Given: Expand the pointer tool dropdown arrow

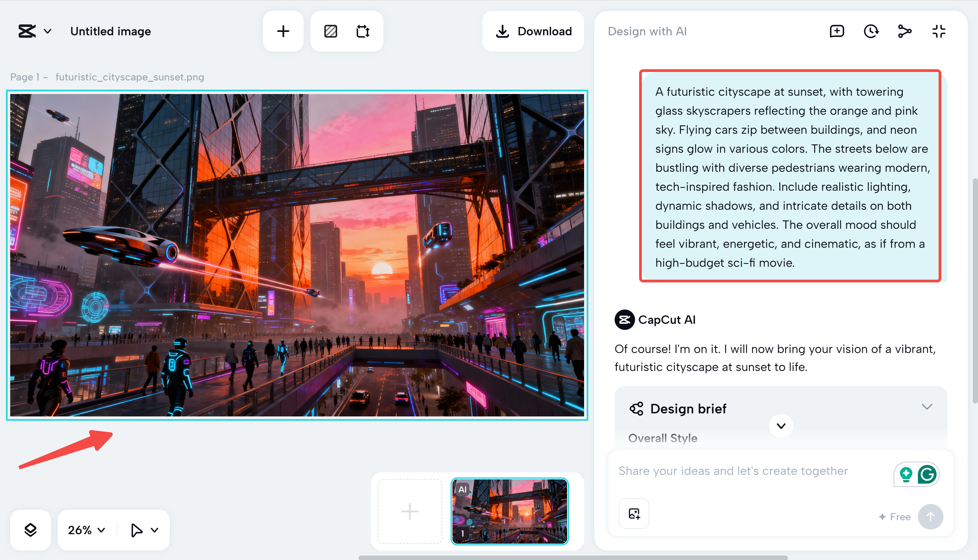Looking at the screenshot, I should click(x=155, y=530).
